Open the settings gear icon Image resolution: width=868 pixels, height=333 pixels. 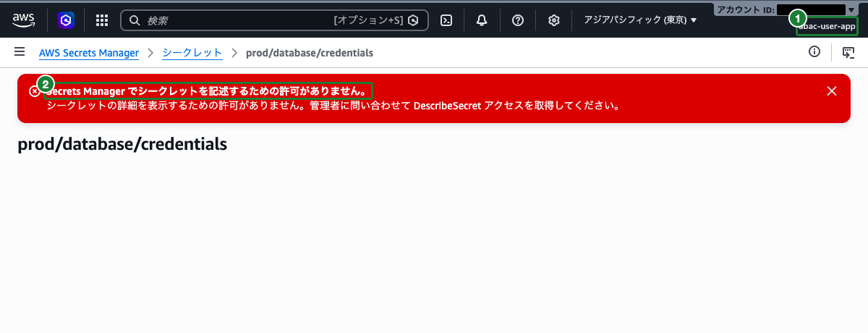554,20
